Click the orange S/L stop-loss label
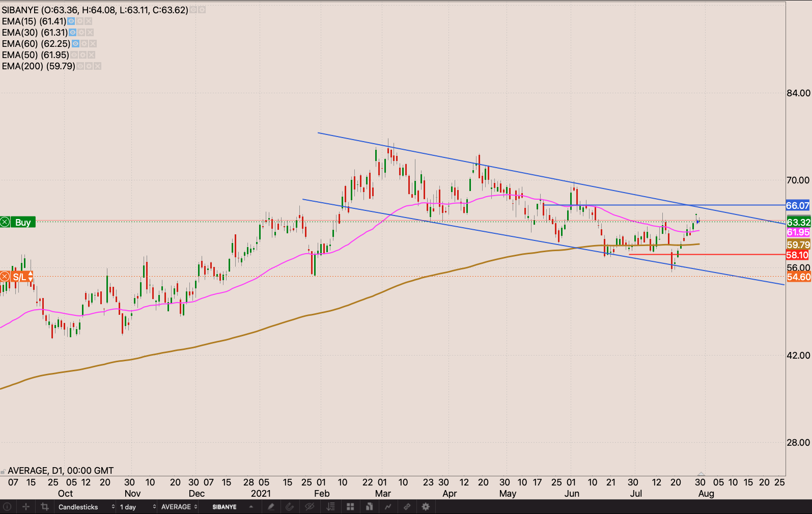Viewport: 812px width, 514px height. click(x=19, y=277)
